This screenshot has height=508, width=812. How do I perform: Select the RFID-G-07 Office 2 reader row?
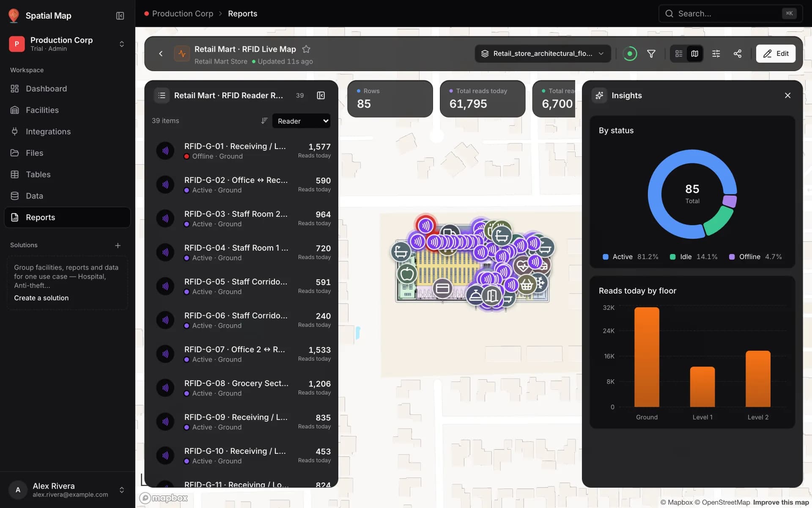point(241,354)
